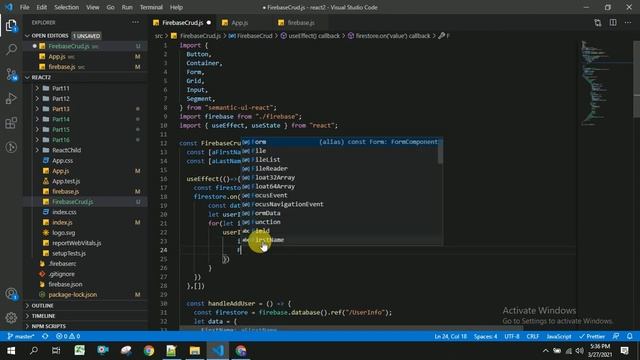640x360 pixels.
Task: Open reportWebVitals.js in explorer
Action: point(76,243)
